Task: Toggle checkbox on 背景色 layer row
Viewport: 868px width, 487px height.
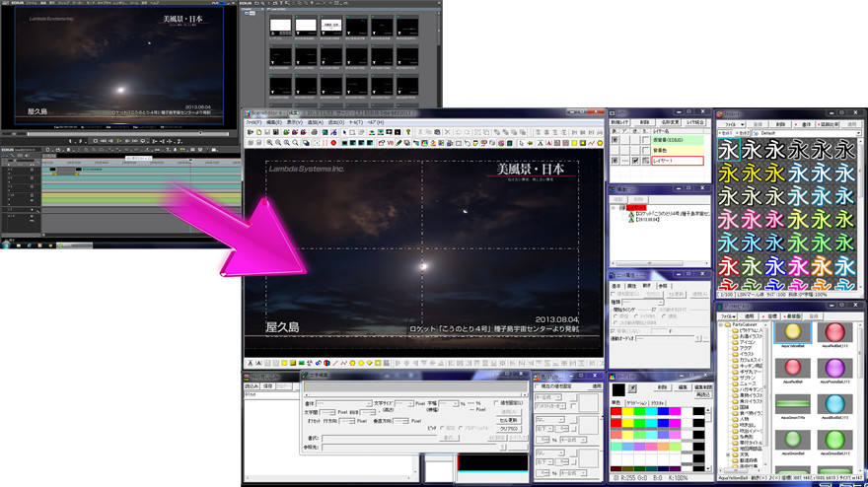Action: 645,151
